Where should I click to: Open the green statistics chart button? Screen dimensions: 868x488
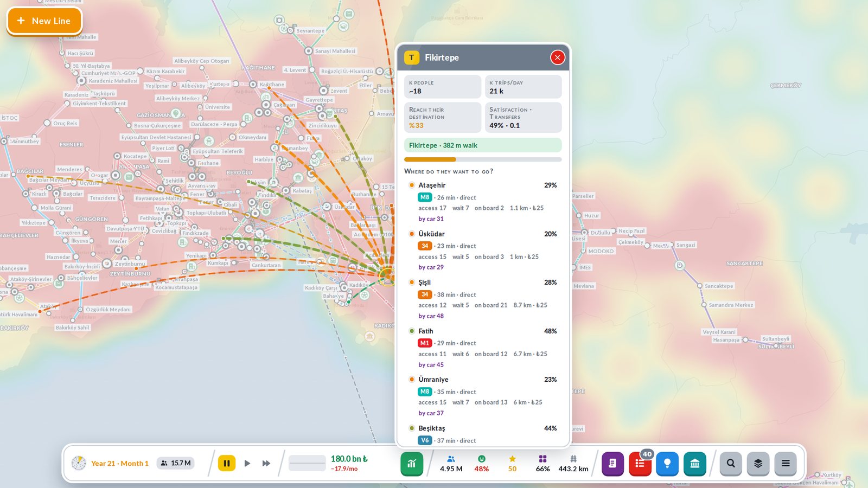tap(412, 464)
